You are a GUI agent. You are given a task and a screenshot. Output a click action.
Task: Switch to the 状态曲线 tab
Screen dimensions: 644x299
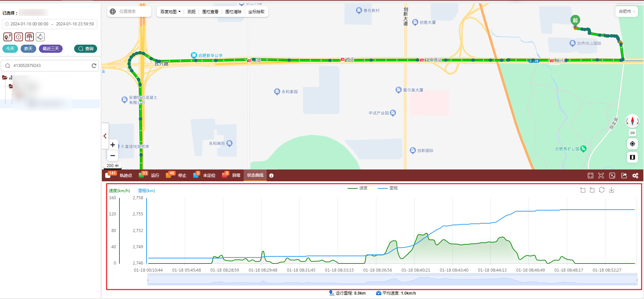click(255, 175)
